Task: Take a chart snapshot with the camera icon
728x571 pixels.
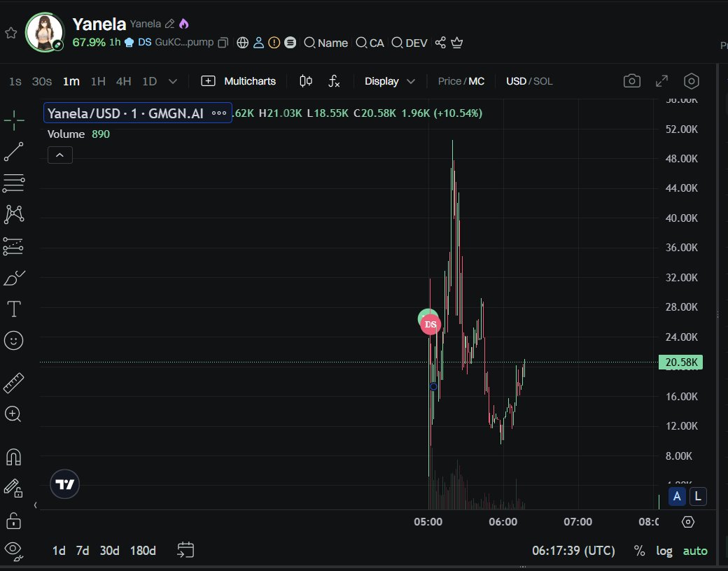Action: [632, 80]
